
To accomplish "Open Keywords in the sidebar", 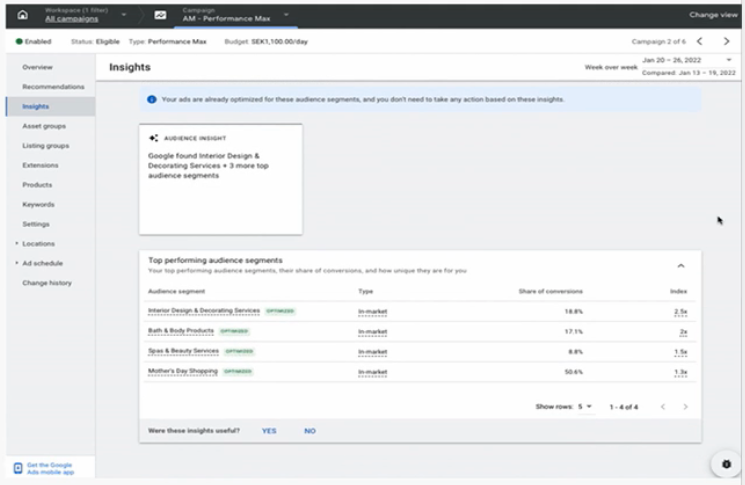I will [38, 204].
